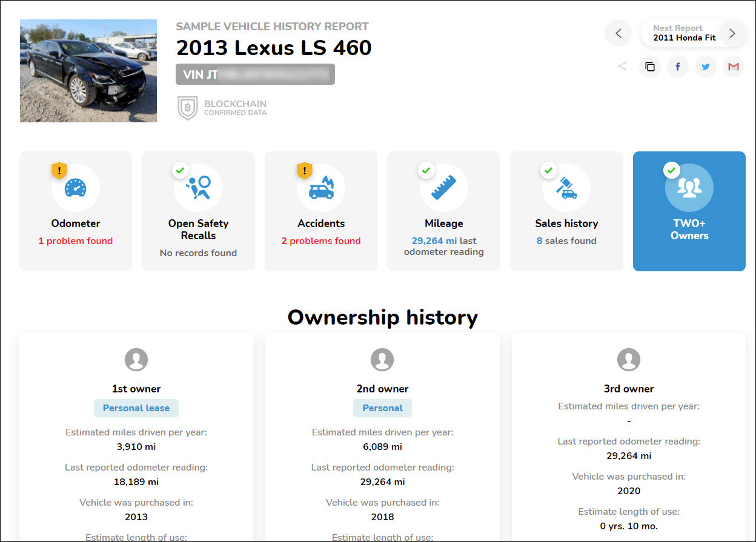756x542 pixels.
Task: Click the share icon
Action: pyautogui.click(x=622, y=67)
